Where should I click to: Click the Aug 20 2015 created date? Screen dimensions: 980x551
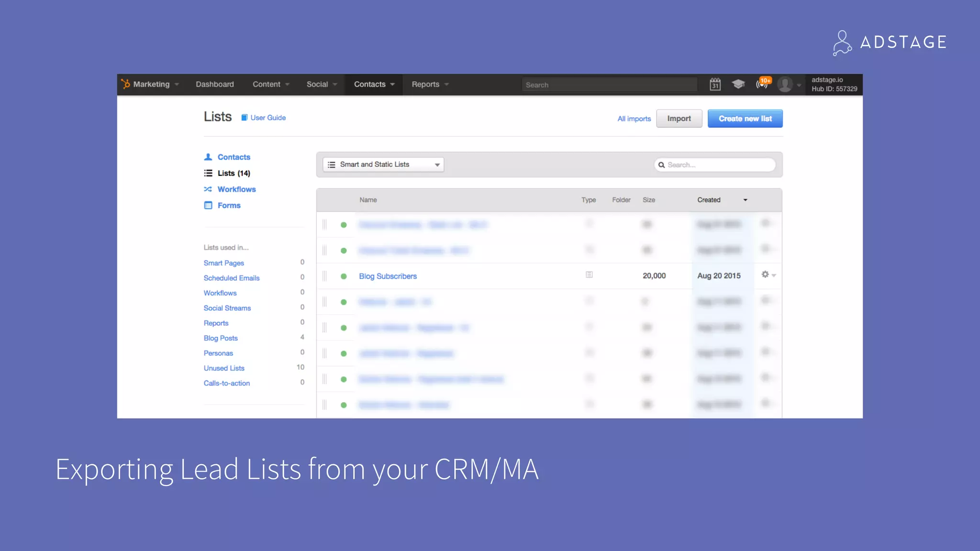click(719, 276)
